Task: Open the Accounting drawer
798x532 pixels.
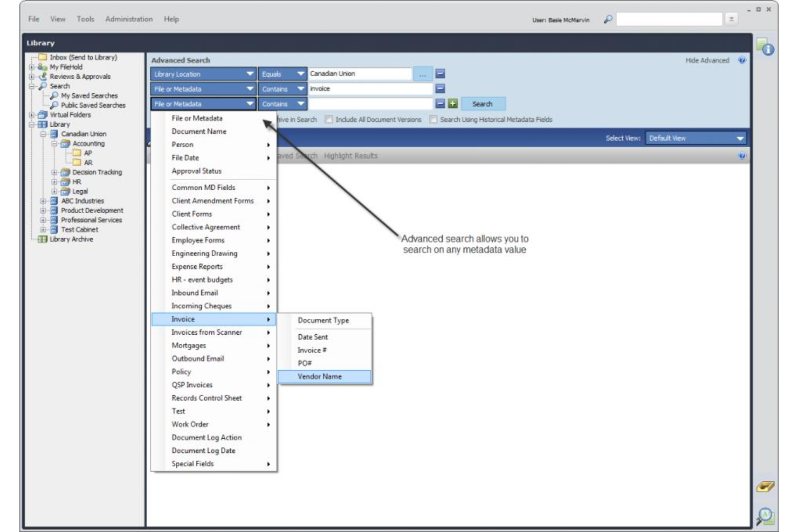Action: [x=88, y=143]
